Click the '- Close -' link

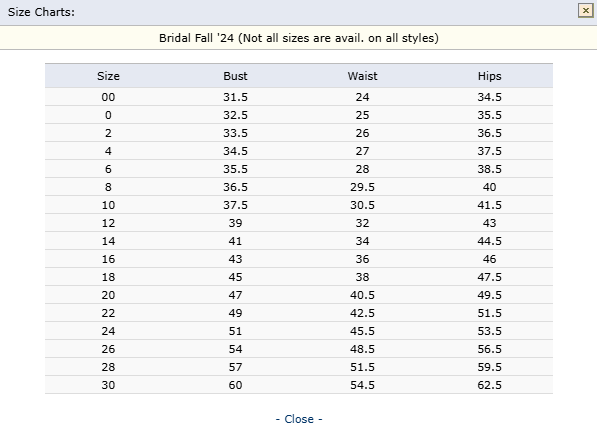coord(299,419)
